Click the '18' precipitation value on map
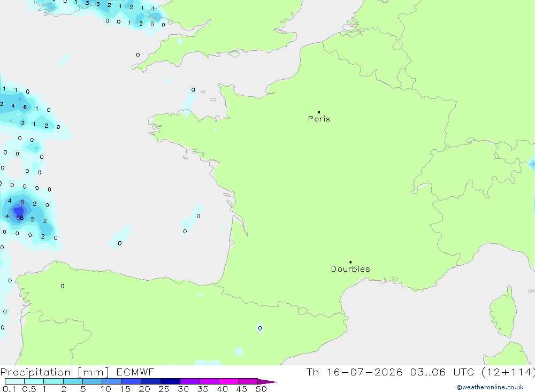 (x=20, y=218)
